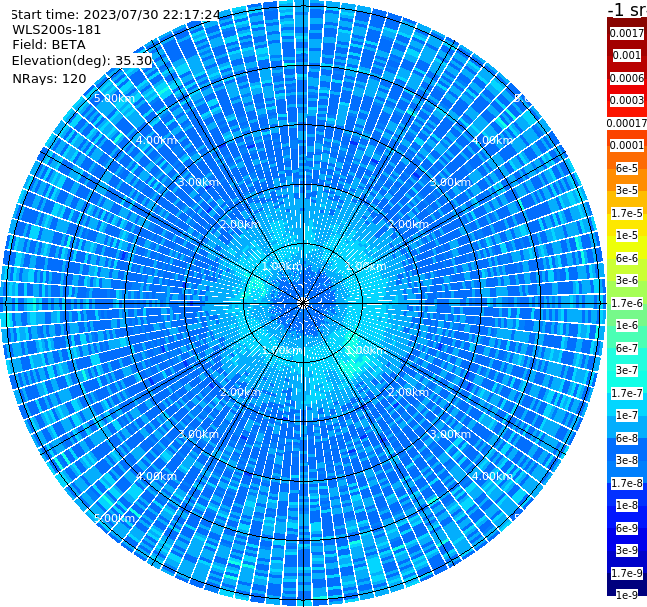Image resolution: width=647 pixels, height=607 pixels.
Task: Click the 6e-7 colorbar label
Action: pyautogui.click(x=627, y=348)
